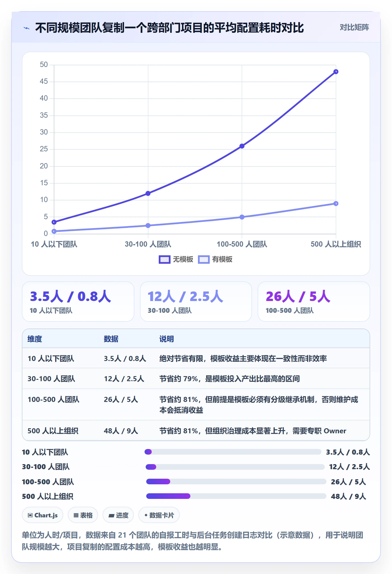Select the table cell 48人 / 9人
The height and width of the screenshot is (574, 392).
tap(121, 431)
